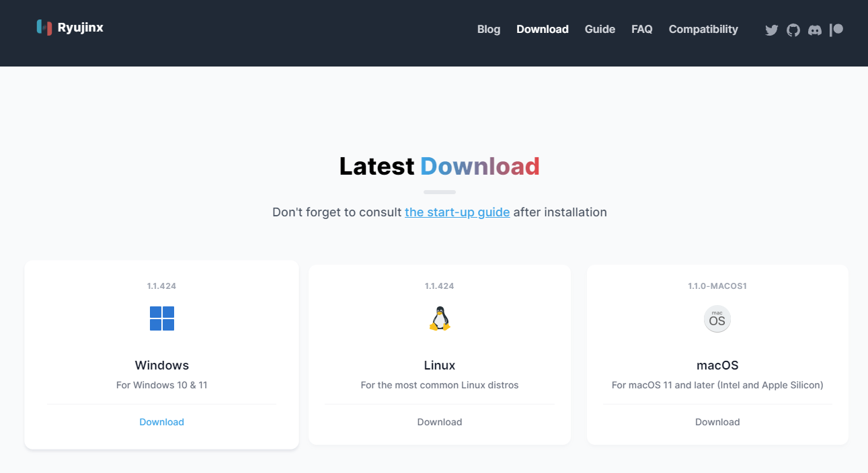Click the Linux card title
868x473 pixels.
pyautogui.click(x=440, y=365)
